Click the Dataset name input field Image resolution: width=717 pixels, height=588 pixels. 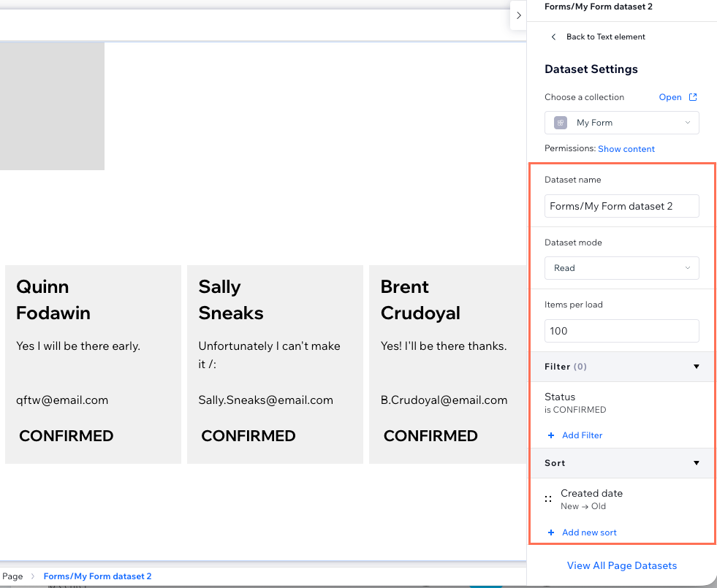click(621, 206)
